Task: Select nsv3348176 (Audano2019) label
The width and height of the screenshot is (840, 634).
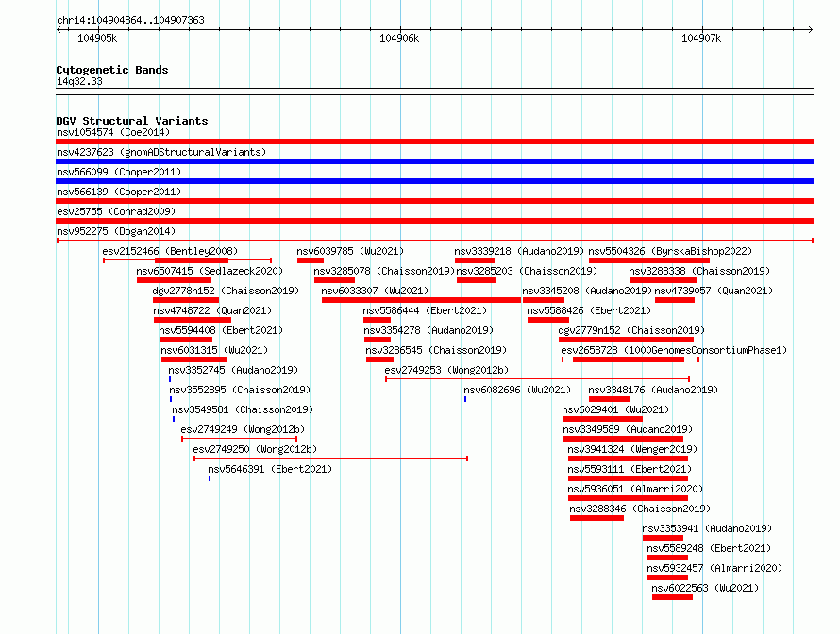Action: [x=653, y=390]
